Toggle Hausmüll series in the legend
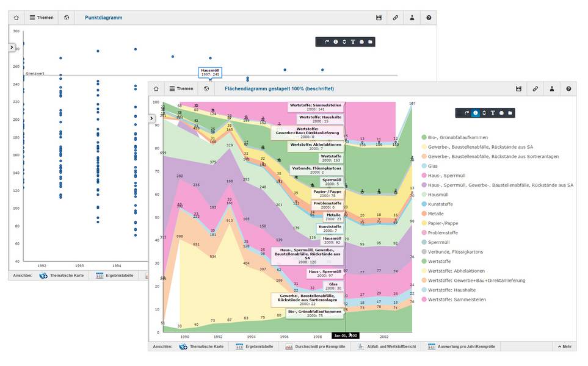The width and height of the screenshot is (588, 366). (x=440, y=195)
